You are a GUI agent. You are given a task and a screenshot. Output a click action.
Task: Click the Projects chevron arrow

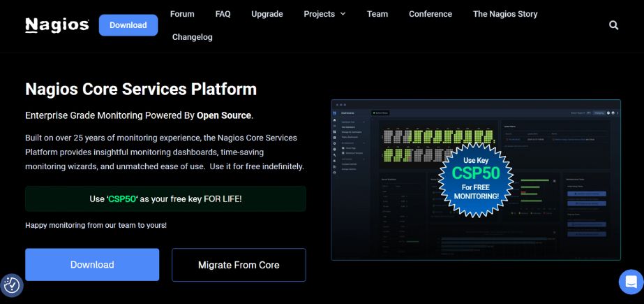(x=343, y=14)
